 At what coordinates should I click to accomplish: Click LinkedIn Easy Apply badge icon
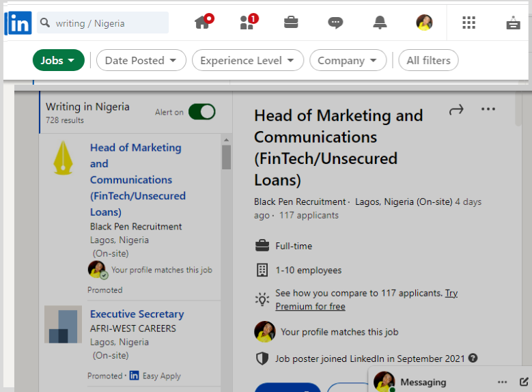pyautogui.click(x=134, y=376)
